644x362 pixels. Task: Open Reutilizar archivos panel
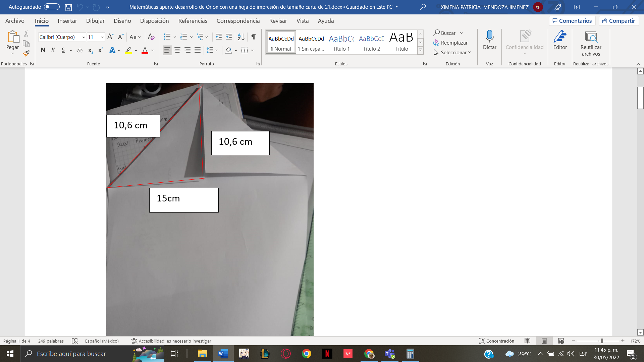590,41
